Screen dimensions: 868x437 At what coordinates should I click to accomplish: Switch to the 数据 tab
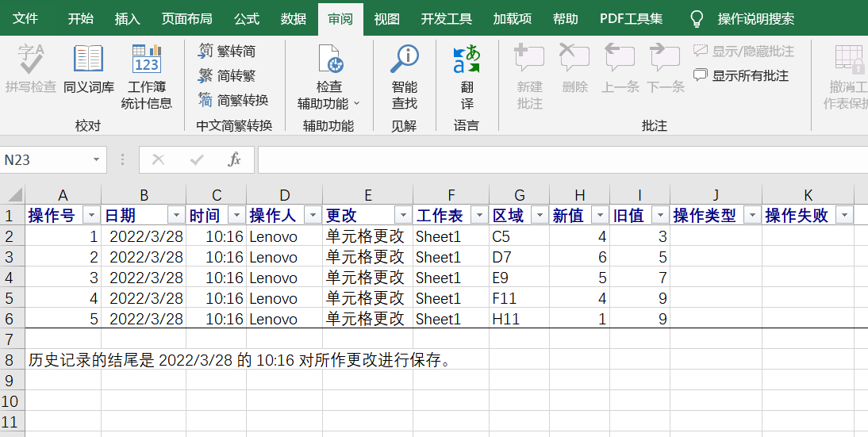coord(294,19)
